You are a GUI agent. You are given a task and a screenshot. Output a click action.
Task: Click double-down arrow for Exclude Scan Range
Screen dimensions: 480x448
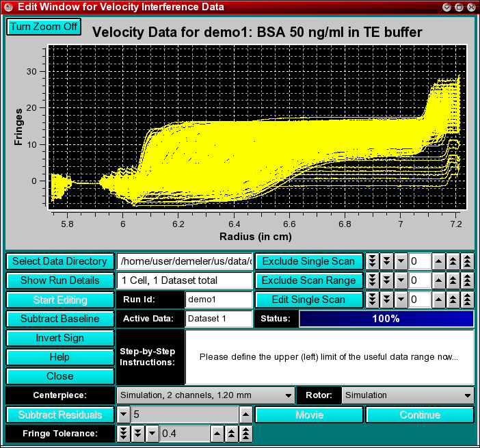386,280
